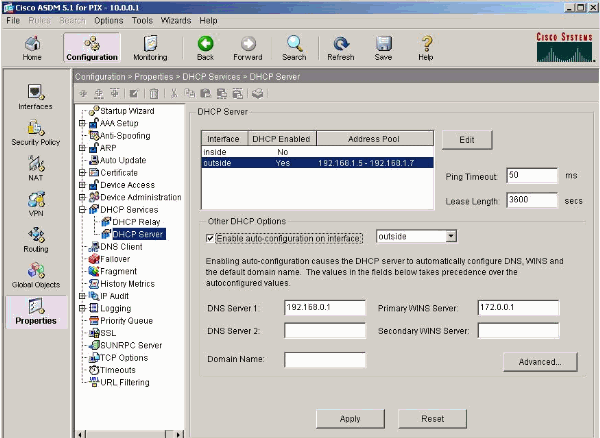Expand the Certificate node
The image size is (600, 438).
(x=82, y=173)
